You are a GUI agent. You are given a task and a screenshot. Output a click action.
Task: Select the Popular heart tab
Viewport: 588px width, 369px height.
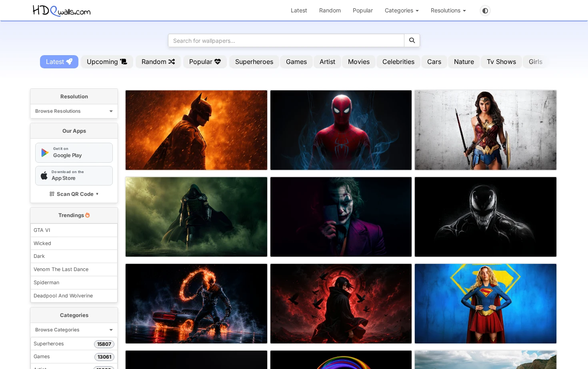click(205, 62)
